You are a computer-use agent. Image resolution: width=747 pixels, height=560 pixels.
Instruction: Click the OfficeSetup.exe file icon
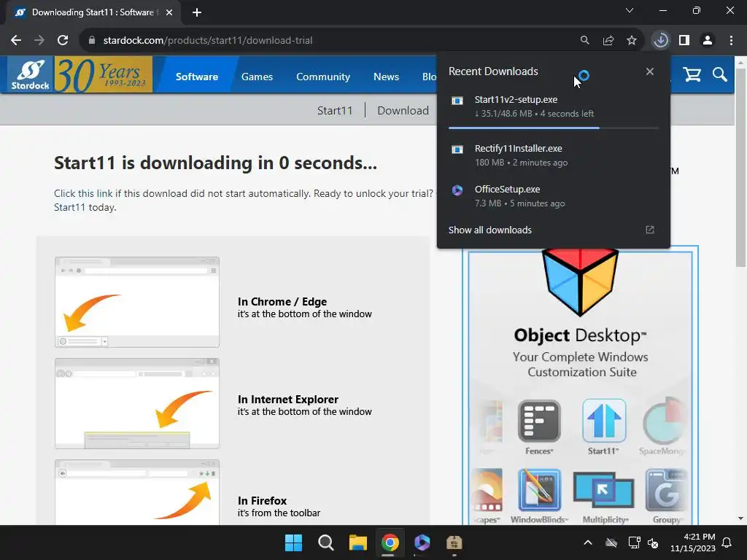(x=457, y=190)
